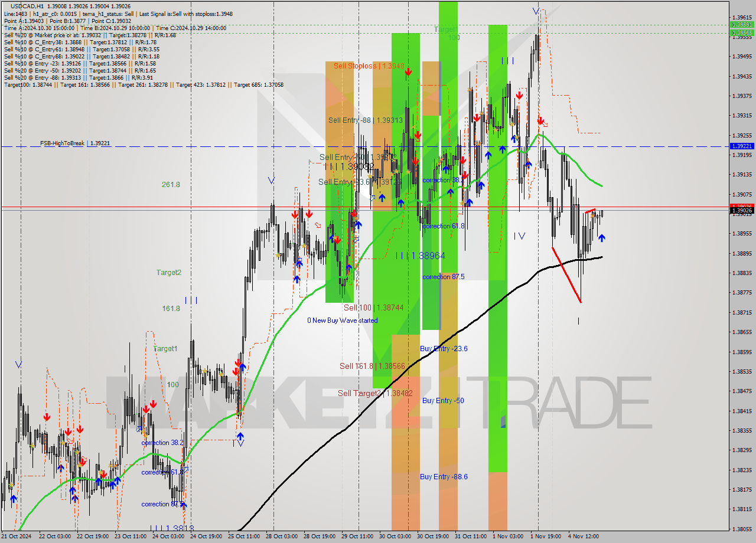Select the 'Sell %20 @ Entry -50: 1.39202' row

(80, 71)
